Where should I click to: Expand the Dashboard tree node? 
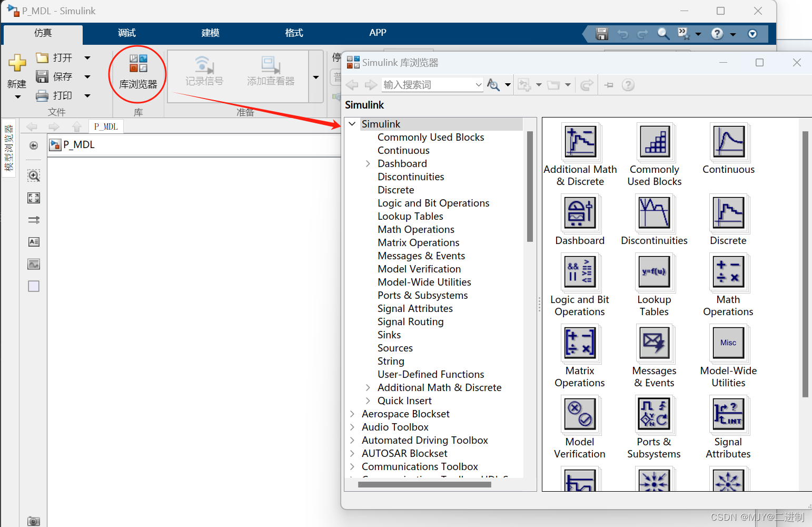tap(368, 163)
